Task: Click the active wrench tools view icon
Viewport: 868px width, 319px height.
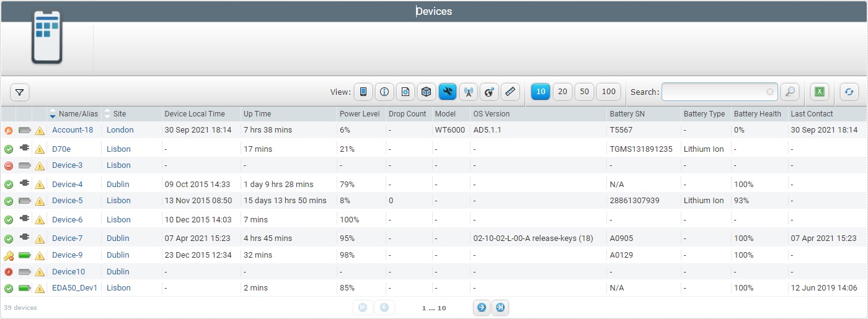Action: [448, 92]
